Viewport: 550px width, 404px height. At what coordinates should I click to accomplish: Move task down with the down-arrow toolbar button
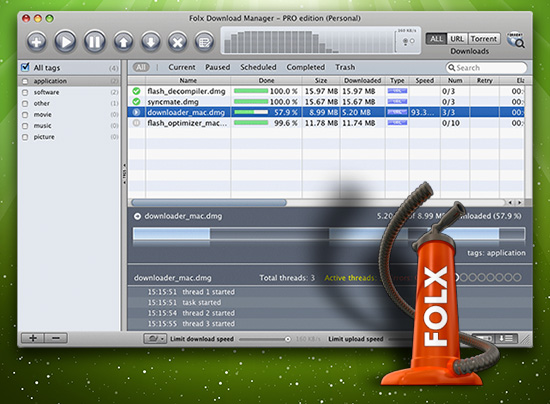(151, 42)
